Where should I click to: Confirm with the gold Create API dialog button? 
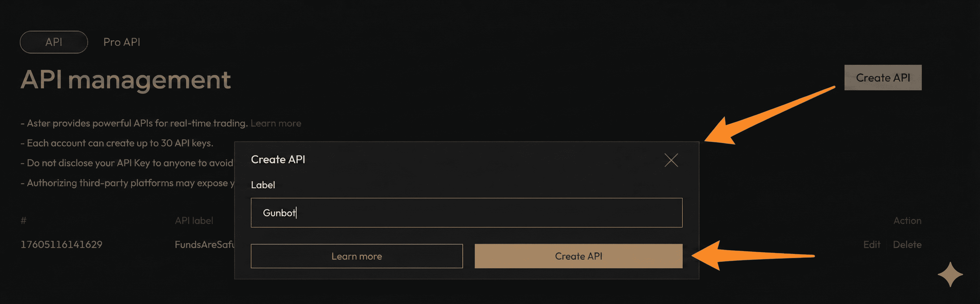point(578,256)
